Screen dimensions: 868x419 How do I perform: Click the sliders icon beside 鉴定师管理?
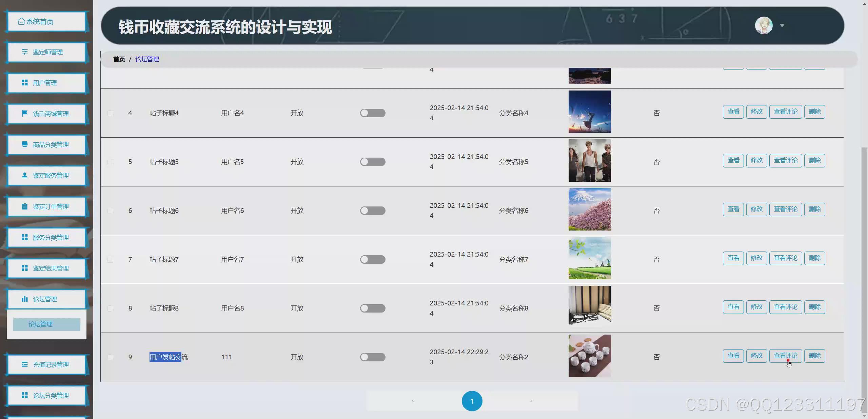pyautogui.click(x=25, y=52)
